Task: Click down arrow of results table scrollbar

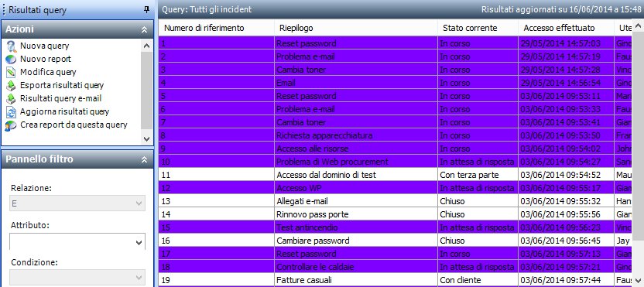Action: coord(638,281)
